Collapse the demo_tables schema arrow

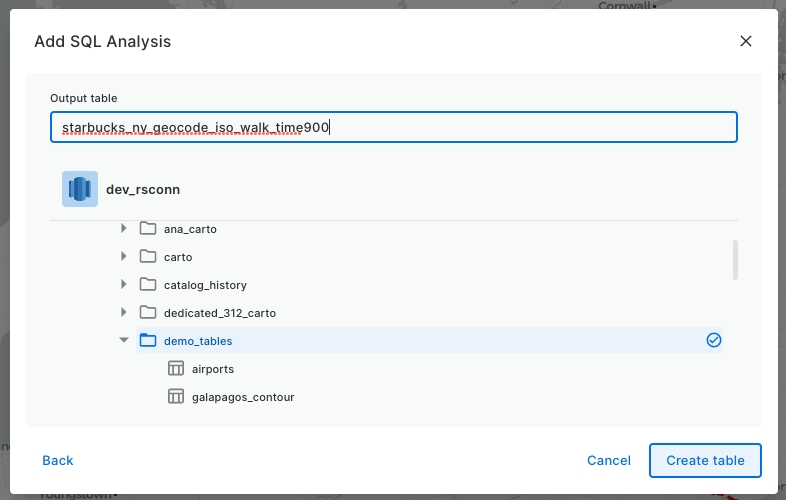pyautogui.click(x=124, y=341)
